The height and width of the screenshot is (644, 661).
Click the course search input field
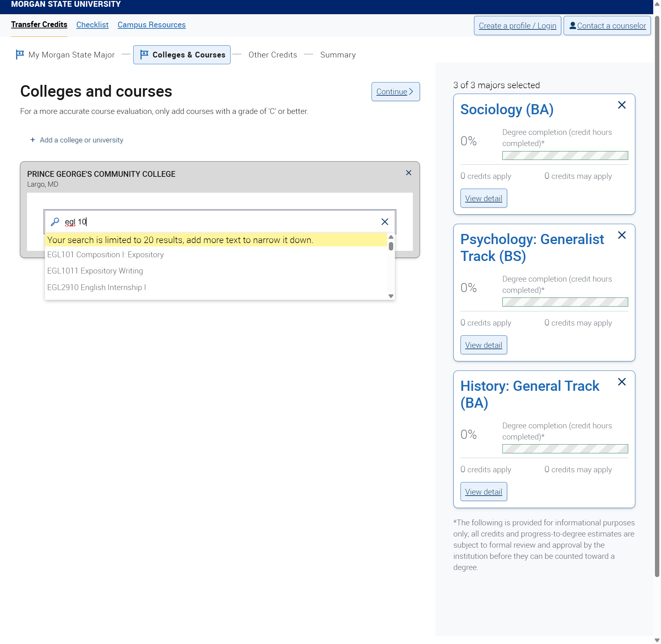point(219,221)
